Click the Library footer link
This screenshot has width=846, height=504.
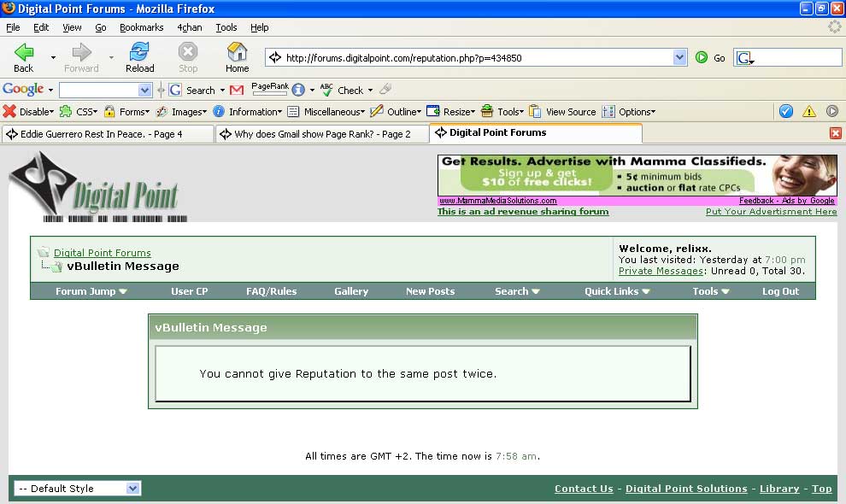coord(779,489)
